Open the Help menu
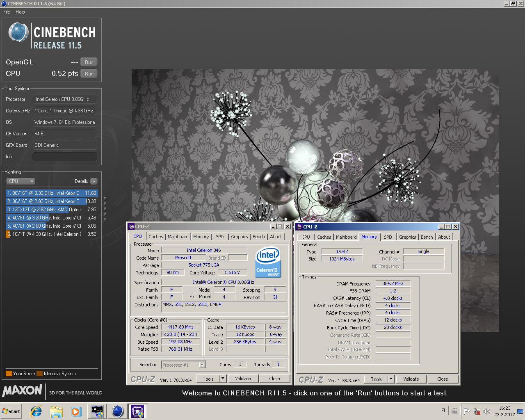 [x=20, y=12]
